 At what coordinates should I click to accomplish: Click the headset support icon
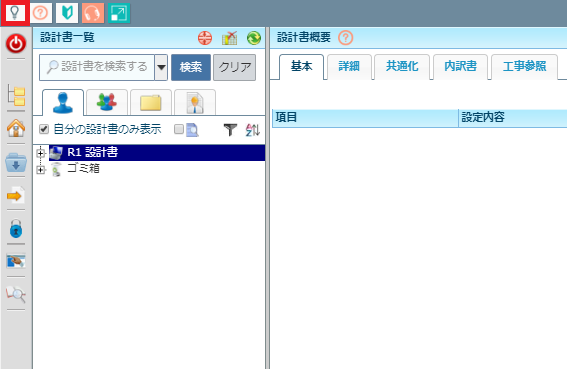[93, 13]
